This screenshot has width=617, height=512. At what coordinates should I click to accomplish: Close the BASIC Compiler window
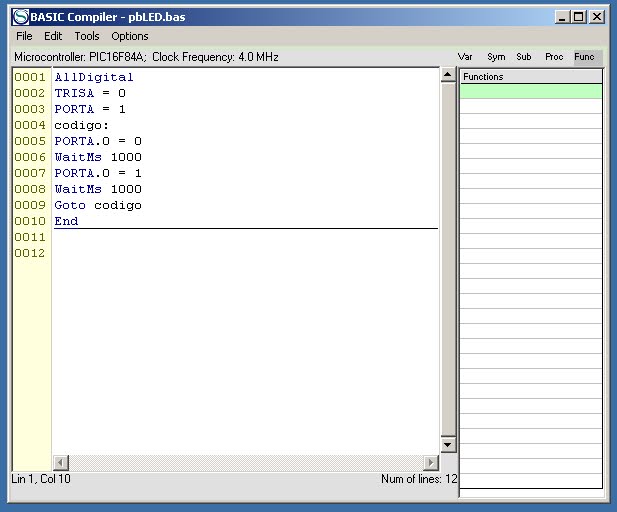pos(597,17)
